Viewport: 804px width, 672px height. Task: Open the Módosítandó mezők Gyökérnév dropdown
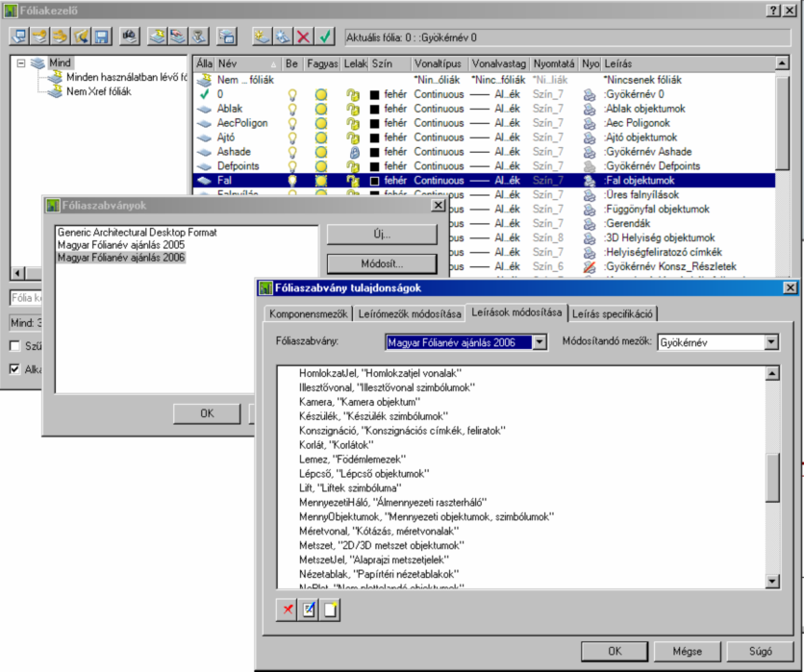coord(771,342)
